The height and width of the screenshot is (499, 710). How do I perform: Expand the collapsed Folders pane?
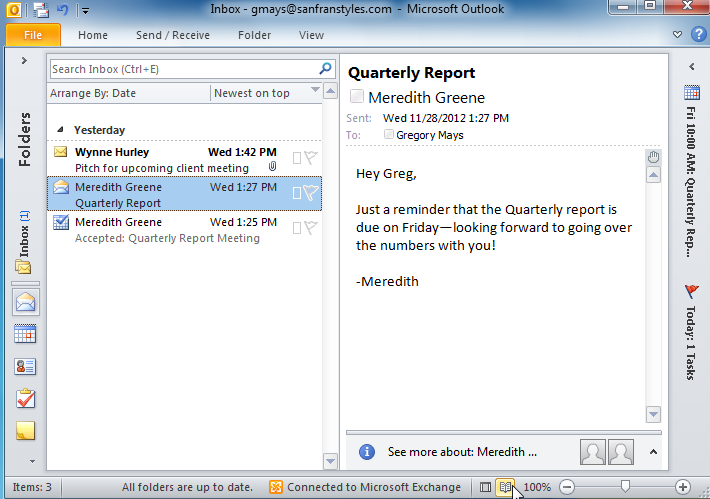pos(23,61)
